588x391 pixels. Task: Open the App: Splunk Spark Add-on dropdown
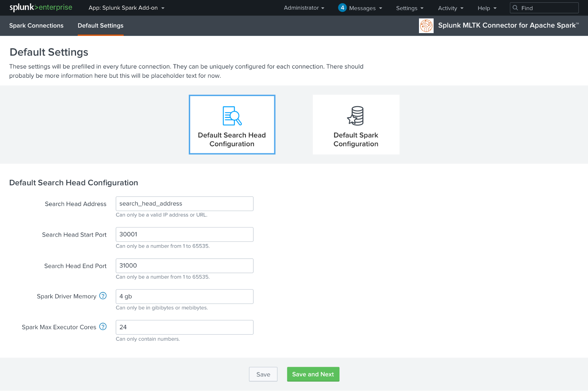126,8
